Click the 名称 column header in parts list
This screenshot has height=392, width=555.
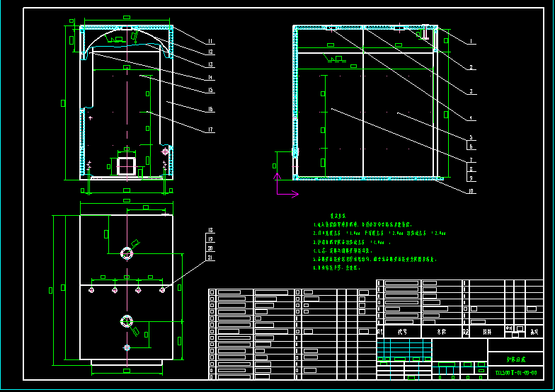[x=442, y=332]
